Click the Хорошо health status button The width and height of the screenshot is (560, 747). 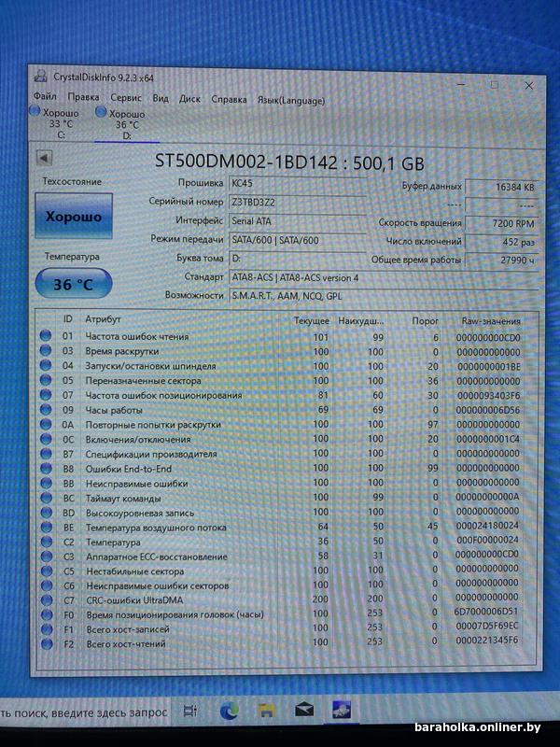click(x=74, y=217)
